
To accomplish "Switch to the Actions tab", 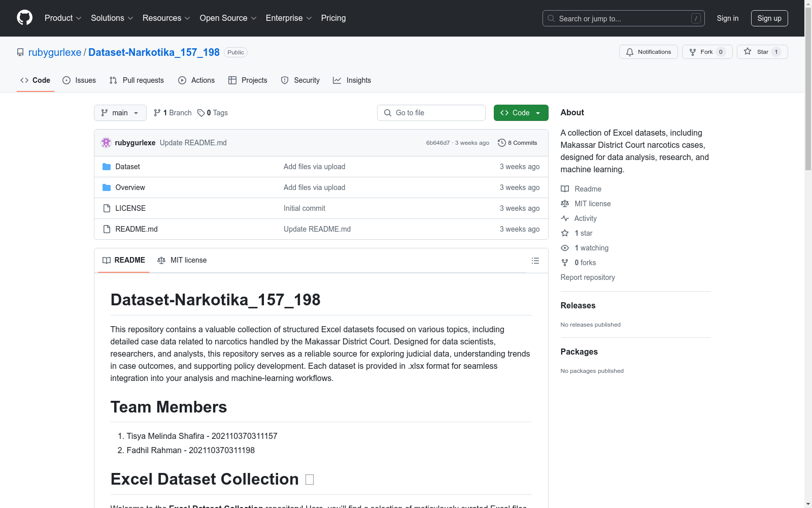I will click(196, 80).
